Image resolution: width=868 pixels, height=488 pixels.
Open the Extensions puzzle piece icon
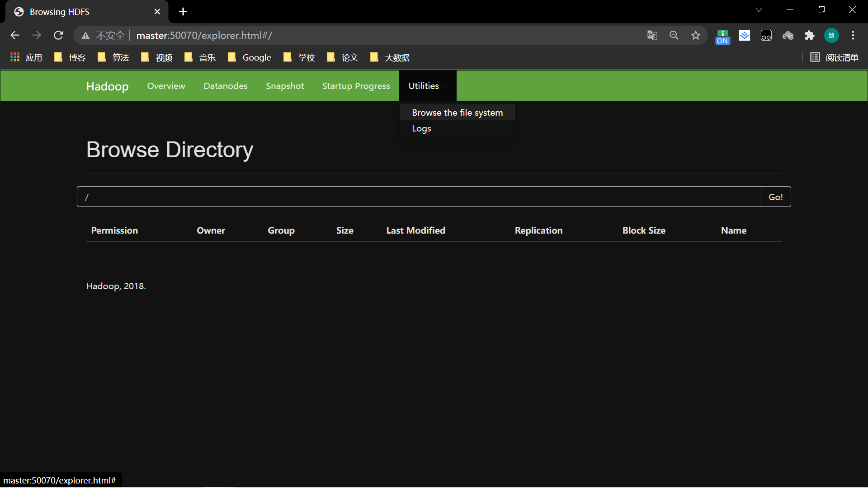click(x=809, y=35)
